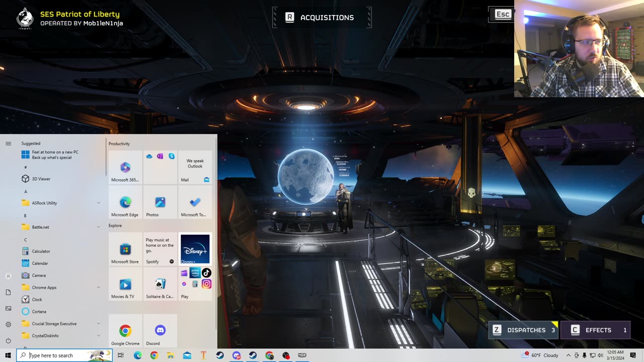Open Meet Now icon in system tray
Viewport: 644px width, 362px height.
(577, 355)
